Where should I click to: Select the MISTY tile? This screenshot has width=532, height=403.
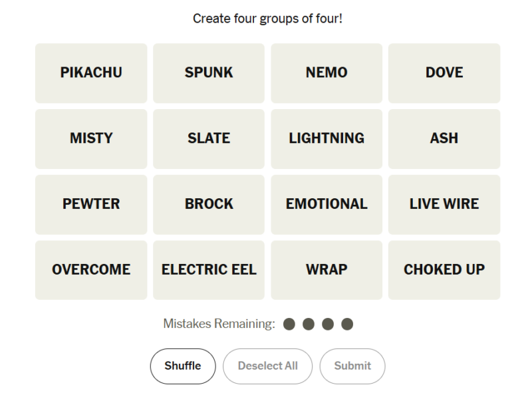91,139
